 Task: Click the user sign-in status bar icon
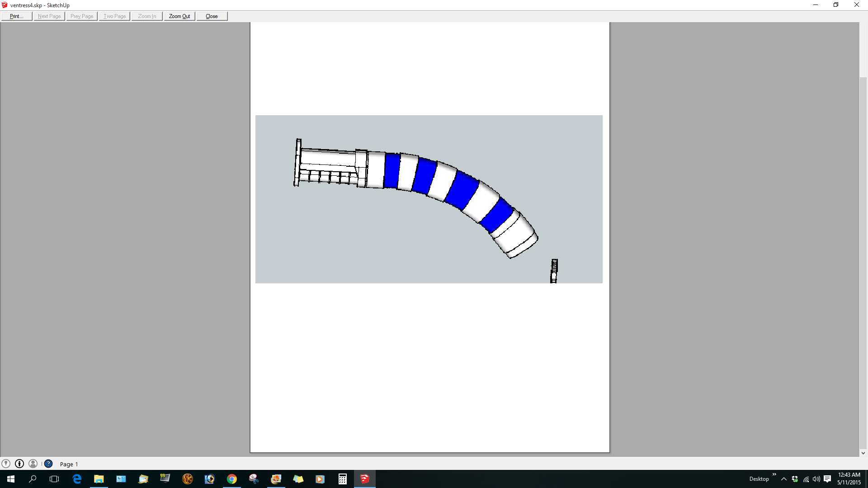click(33, 464)
